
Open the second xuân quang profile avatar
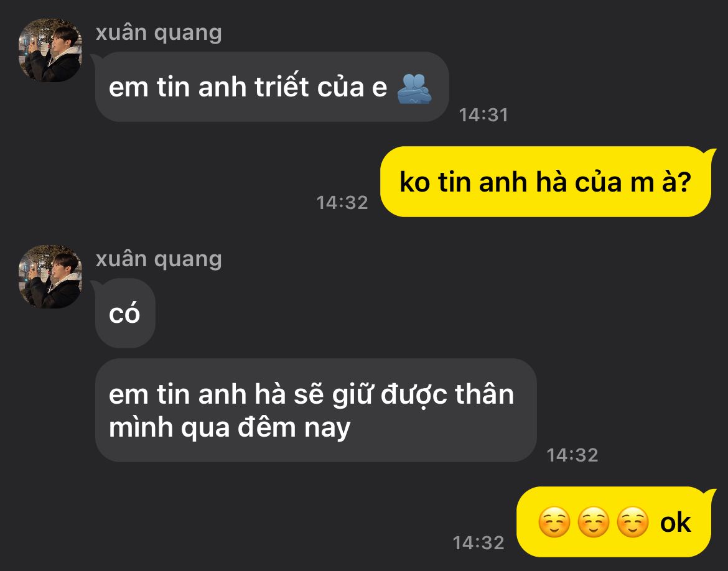point(50,277)
